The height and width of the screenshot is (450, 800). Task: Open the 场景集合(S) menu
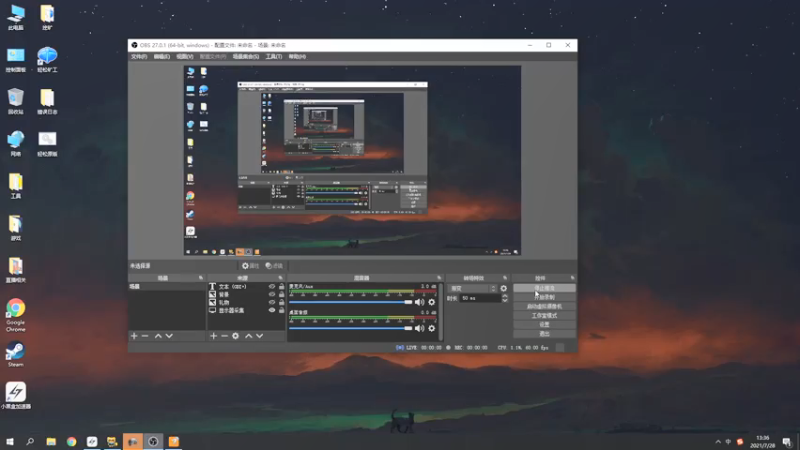click(246, 57)
